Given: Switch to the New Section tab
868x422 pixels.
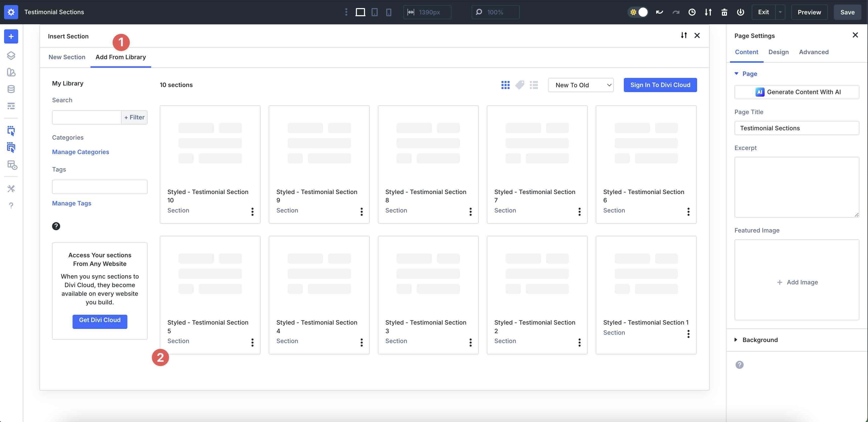Looking at the screenshot, I should 67,57.
